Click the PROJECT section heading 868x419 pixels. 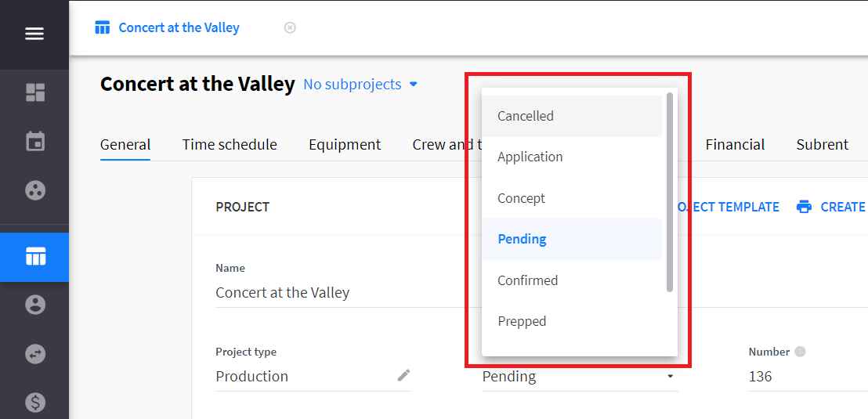tap(243, 207)
